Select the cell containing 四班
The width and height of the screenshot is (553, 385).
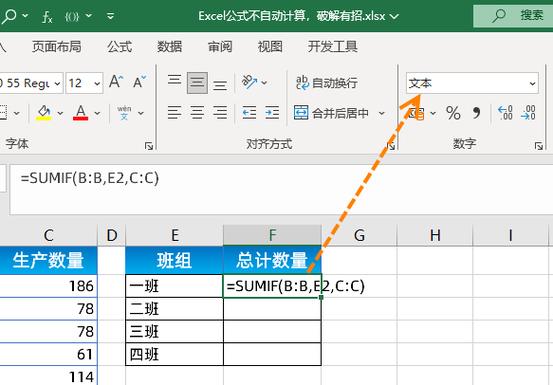pos(175,354)
